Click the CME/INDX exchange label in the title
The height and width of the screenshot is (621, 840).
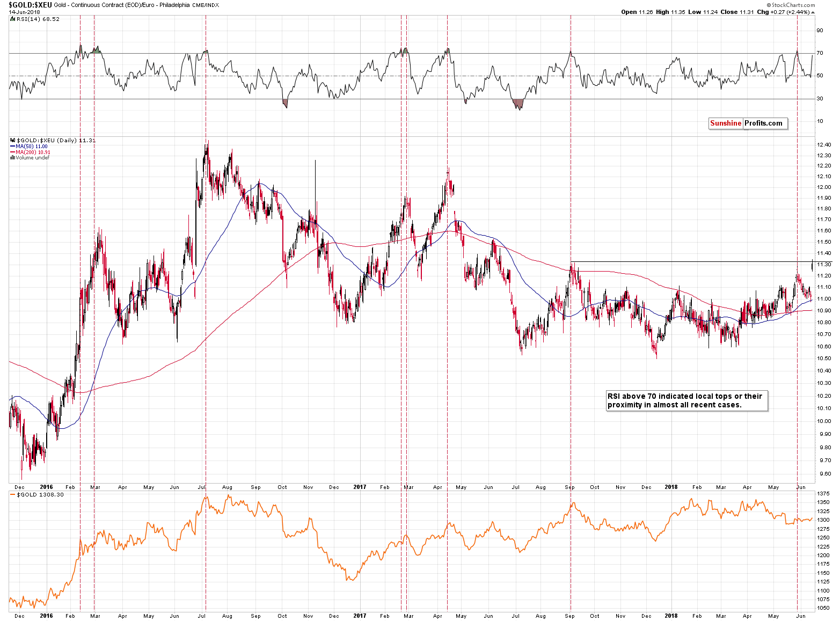(205, 5)
